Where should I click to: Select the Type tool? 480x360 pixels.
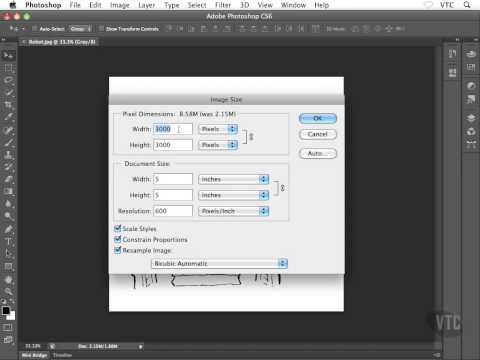(8, 241)
